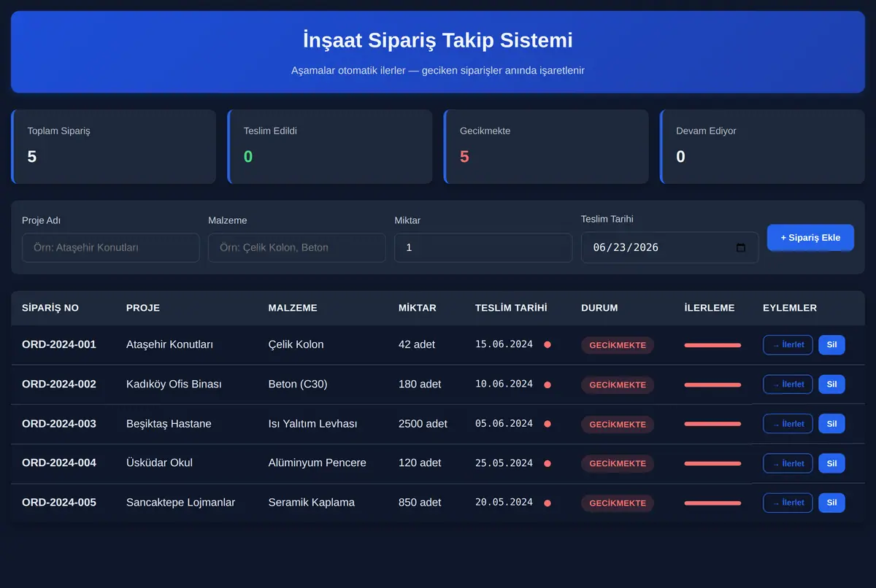
Task: Click the İnşaat Sipariş Takip Sistemi title
Action: tap(438, 39)
